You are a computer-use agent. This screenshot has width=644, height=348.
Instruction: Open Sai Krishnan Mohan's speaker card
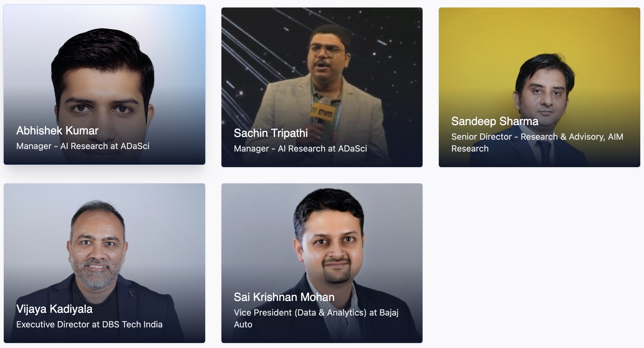(322, 263)
